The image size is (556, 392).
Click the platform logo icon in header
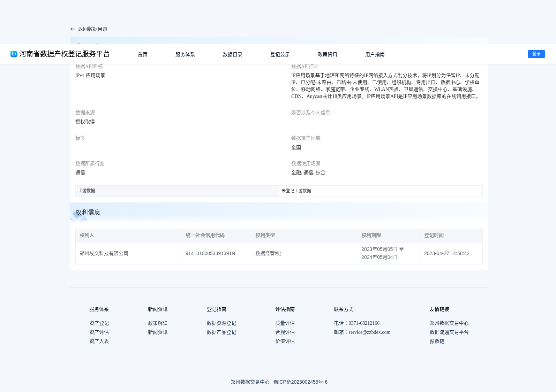point(14,54)
